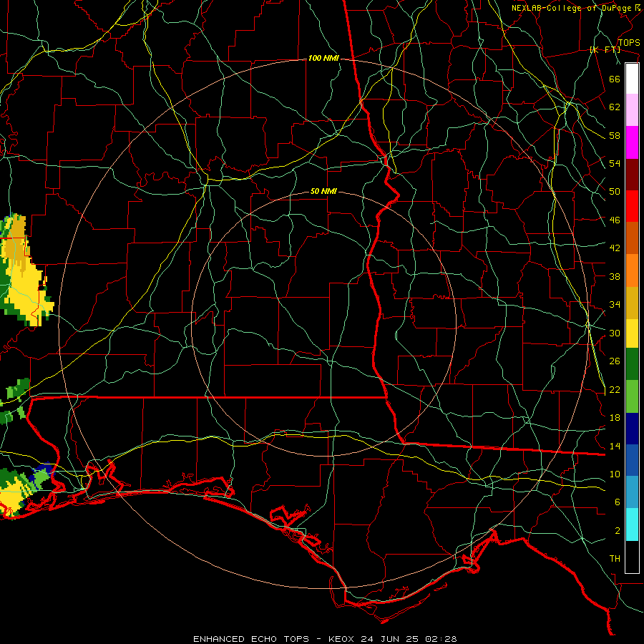The image size is (644, 644).
Task: Click the 100 NMI range ring label
Action: pos(323,59)
